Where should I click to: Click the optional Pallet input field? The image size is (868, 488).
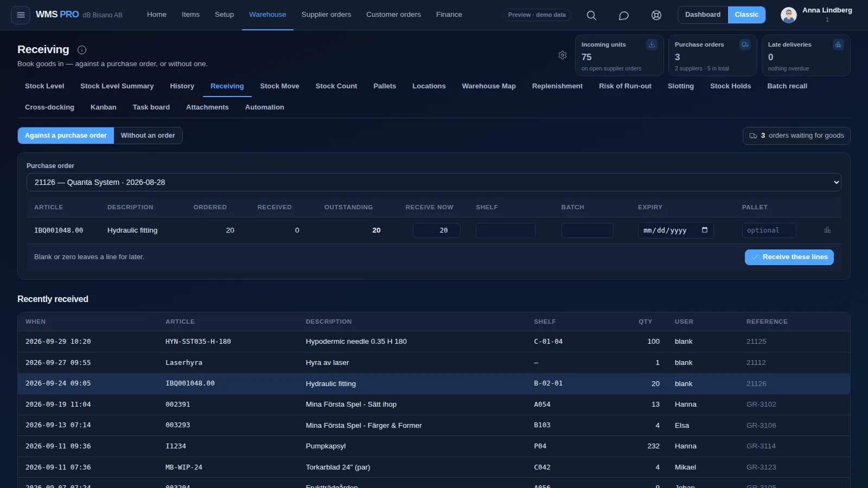[x=769, y=230]
